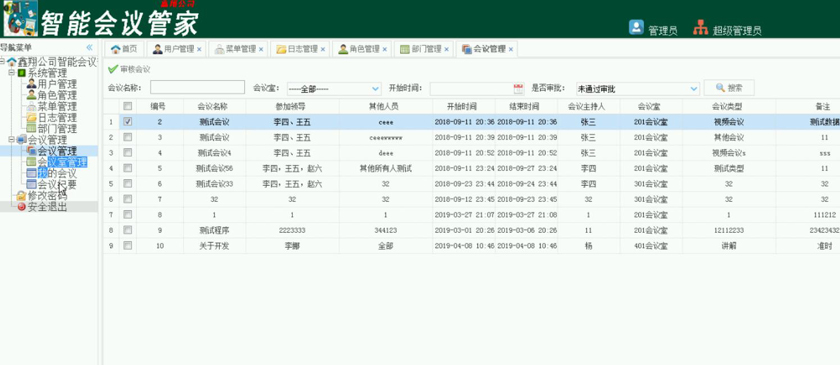The width and height of the screenshot is (840, 365).
Task: Click the calendar icon beside 开始时间 field
Action: pos(518,88)
